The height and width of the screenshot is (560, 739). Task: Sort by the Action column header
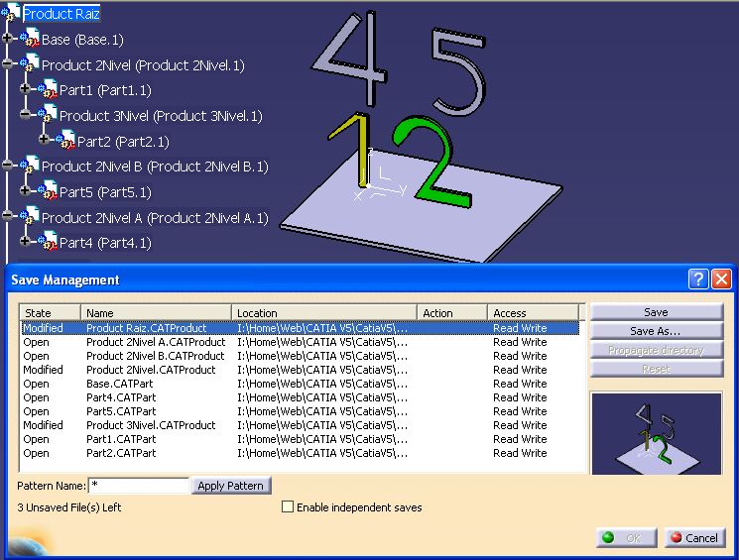[452, 313]
